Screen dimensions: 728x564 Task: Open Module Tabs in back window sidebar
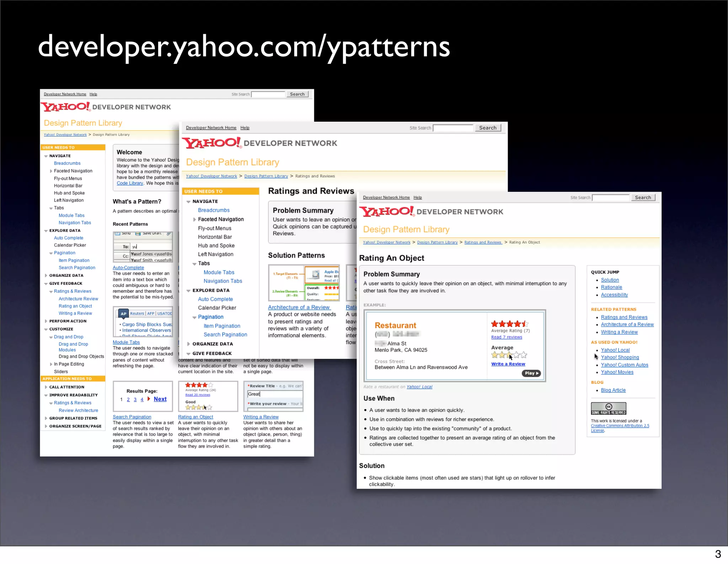pos(71,215)
